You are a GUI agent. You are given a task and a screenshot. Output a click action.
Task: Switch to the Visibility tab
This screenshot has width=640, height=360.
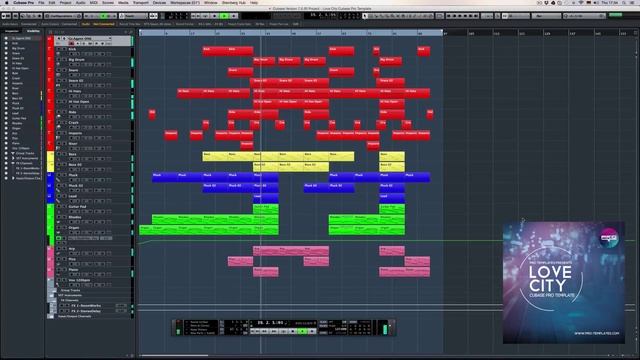33,31
